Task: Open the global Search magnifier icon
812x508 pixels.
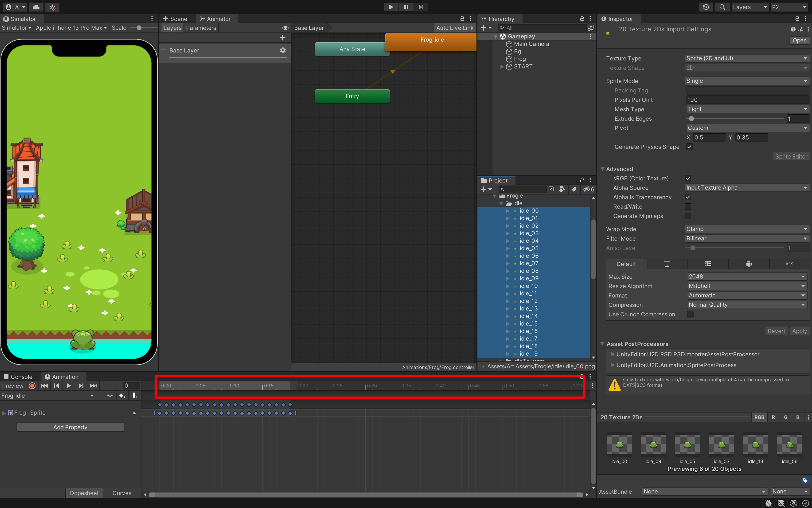Action: (x=722, y=7)
